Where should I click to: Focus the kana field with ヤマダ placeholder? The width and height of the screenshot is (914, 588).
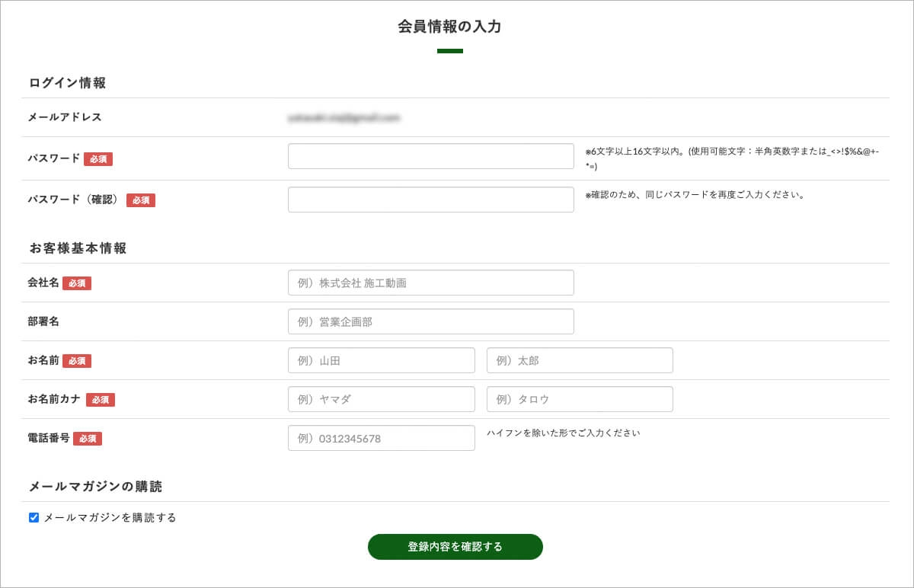(381, 399)
